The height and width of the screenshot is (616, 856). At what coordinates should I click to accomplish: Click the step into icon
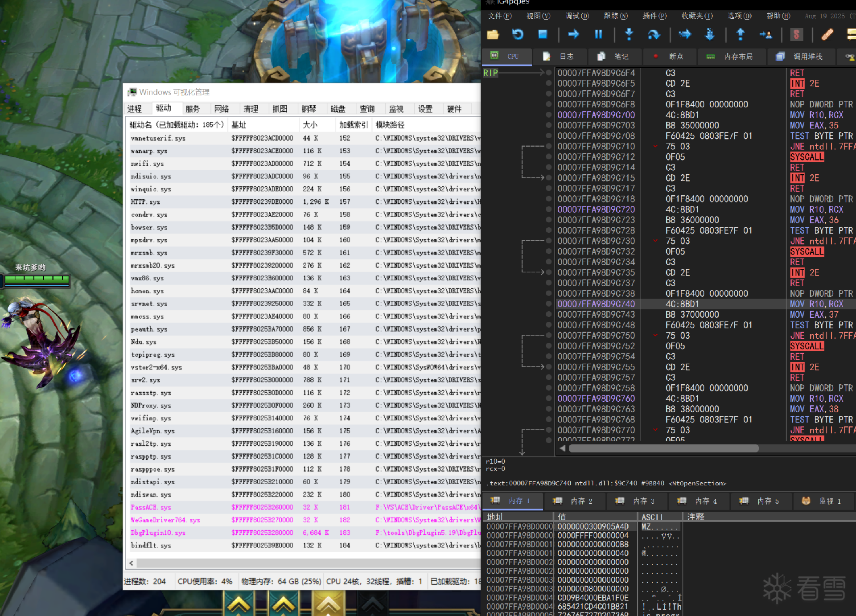click(629, 34)
